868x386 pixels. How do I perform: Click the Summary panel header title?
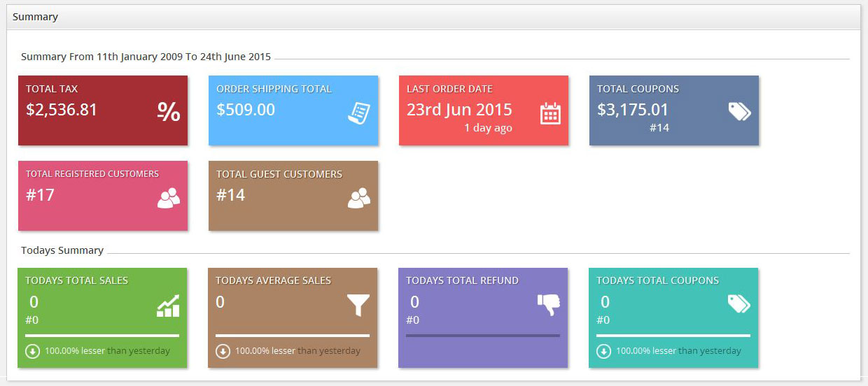35,17
